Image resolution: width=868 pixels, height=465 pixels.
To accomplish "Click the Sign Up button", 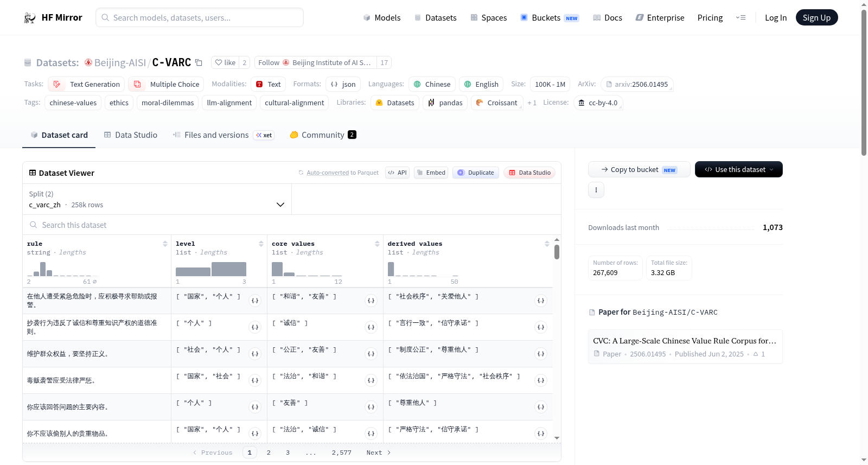I will click(816, 18).
